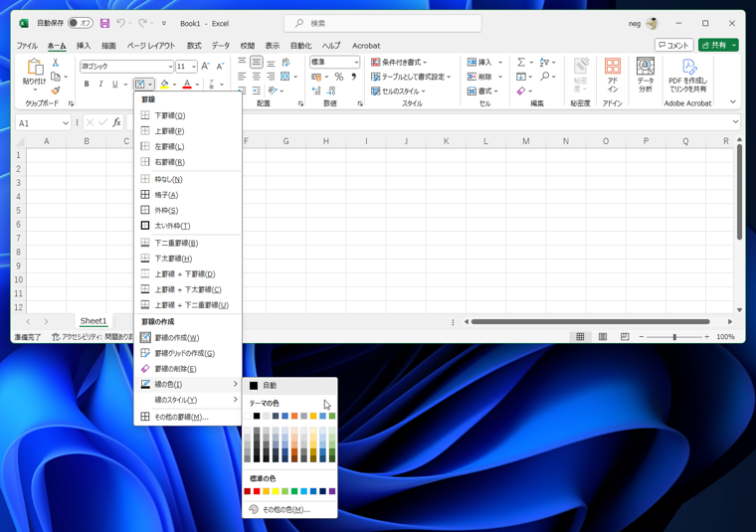
Task: Decrease font size with small A icon
Action: click(220, 66)
